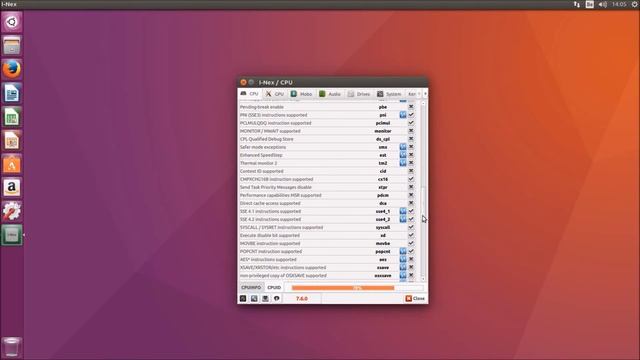
Task: Launch LibreOffice Calc from the dock
Action: pyautogui.click(x=12, y=117)
